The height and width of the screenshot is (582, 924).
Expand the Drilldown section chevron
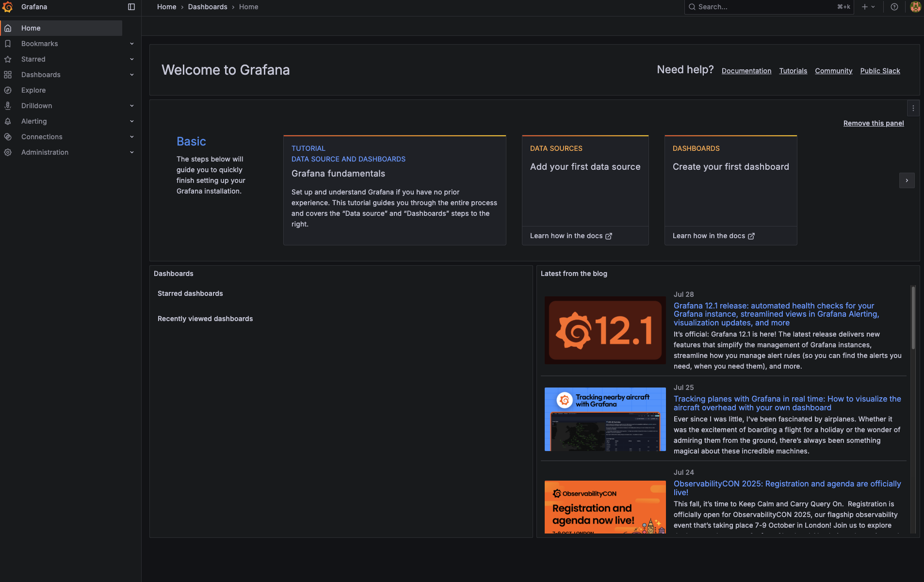tap(132, 106)
